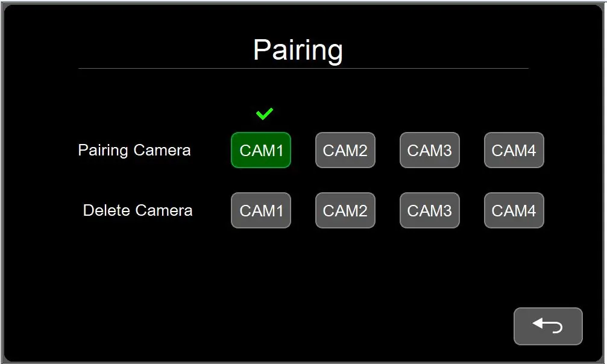This screenshot has height=364, width=607.
Task: Start pairing the second camera channel
Action: point(345,150)
